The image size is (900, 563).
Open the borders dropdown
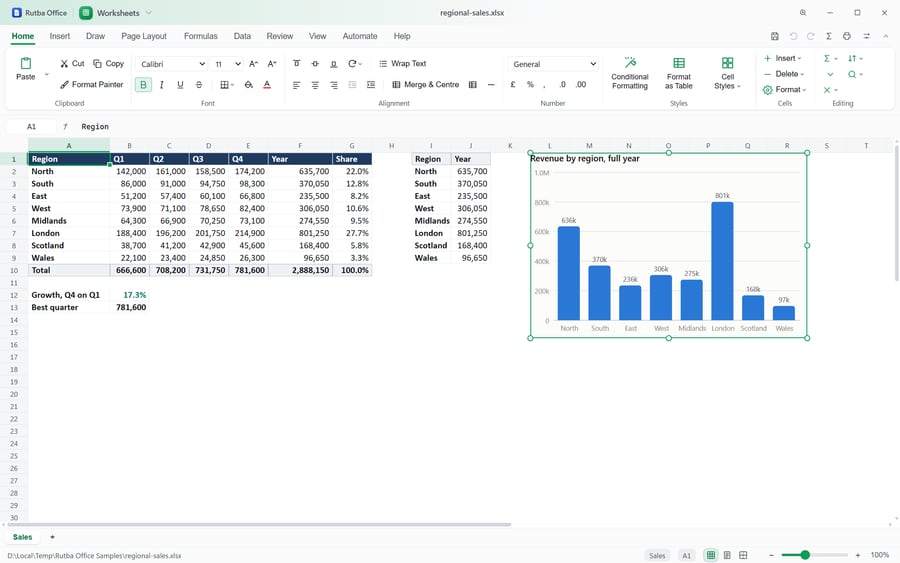pos(227,85)
